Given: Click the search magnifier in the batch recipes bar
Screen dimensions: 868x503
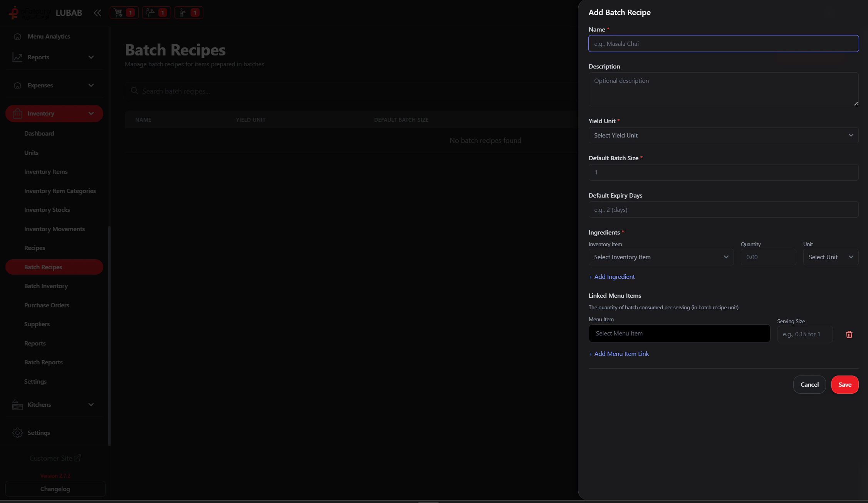Looking at the screenshot, I should [x=134, y=91].
